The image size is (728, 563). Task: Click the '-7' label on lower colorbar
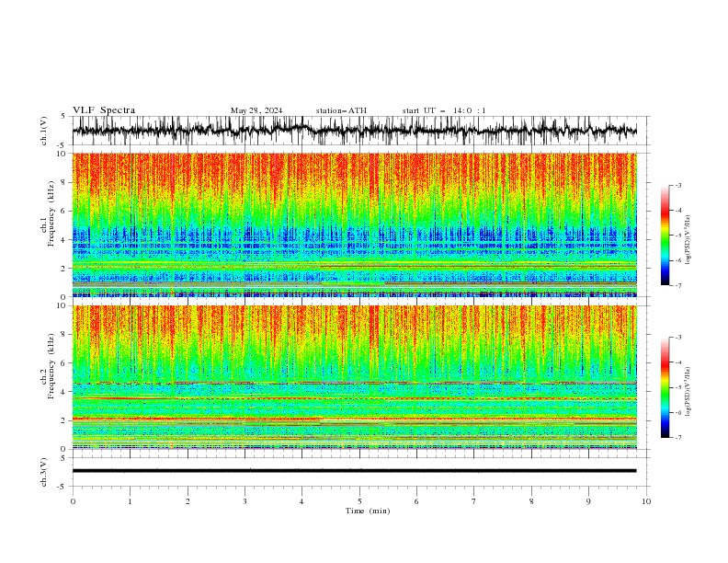[x=677, y=438]
